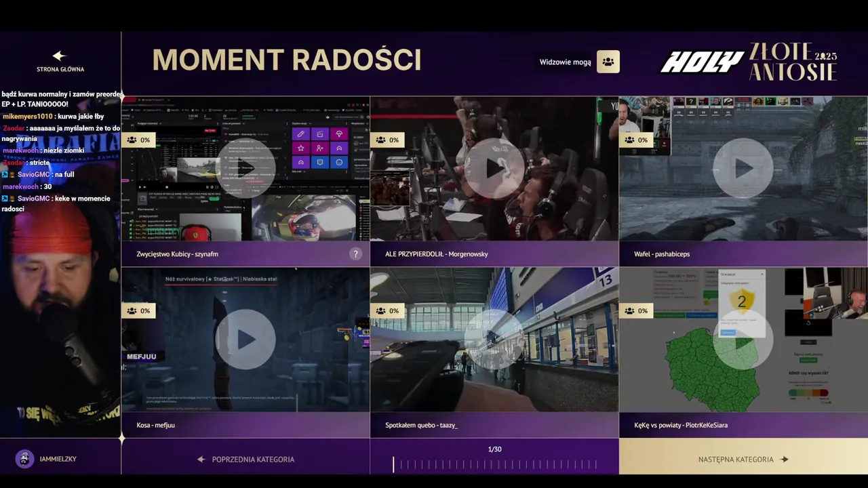The height and width of the screenshot is (488, 868).
Task: Click the Strona Główna back arrow icon
Action: [60, 56]
